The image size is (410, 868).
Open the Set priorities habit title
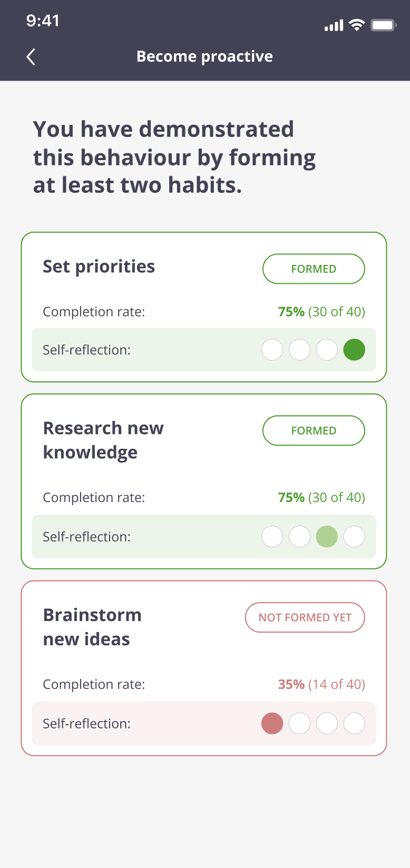pos(99,267)
